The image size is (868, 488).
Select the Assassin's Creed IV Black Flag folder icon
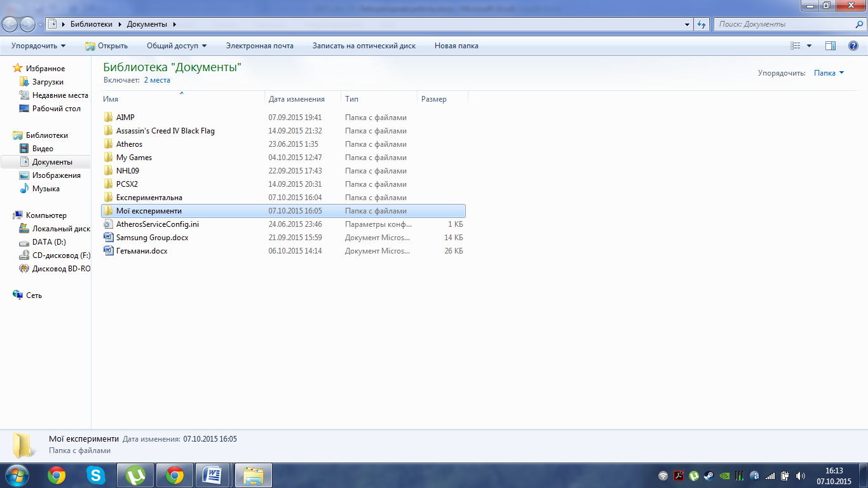point(108,131)
